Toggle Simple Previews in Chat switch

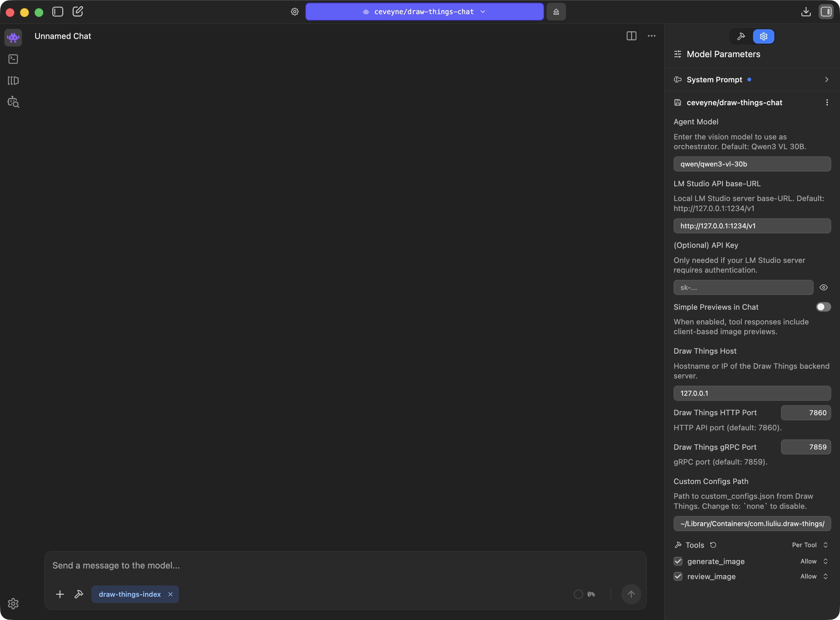coord(823,307)
